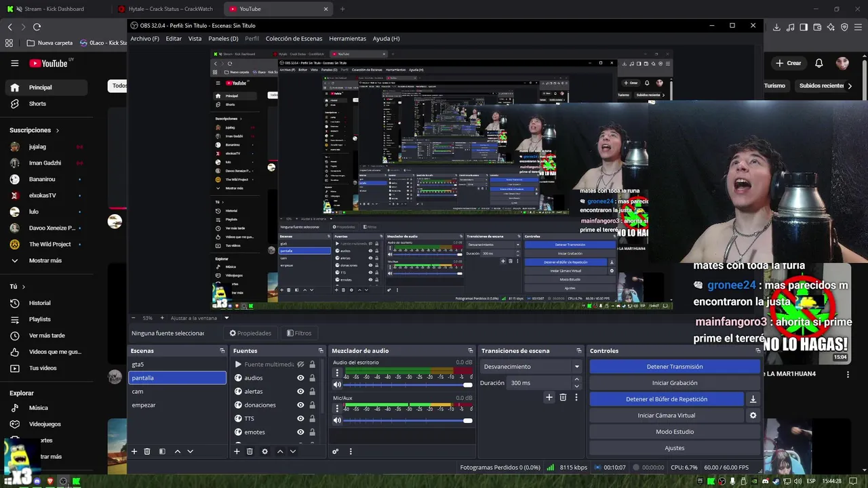This screenshot has height=488, width=868.
Task: Hide the alertas source
Action: pyautogui.click(x=300, y=391)
